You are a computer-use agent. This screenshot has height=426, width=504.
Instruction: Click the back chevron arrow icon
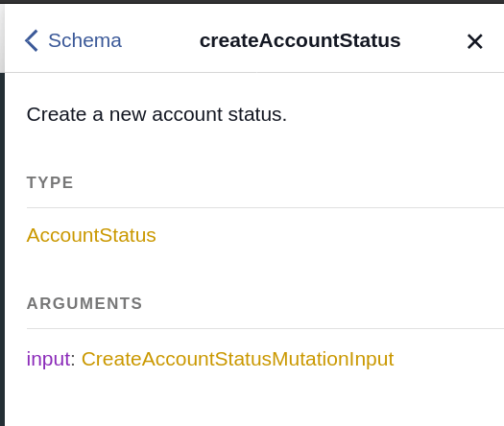click(32, 41)
